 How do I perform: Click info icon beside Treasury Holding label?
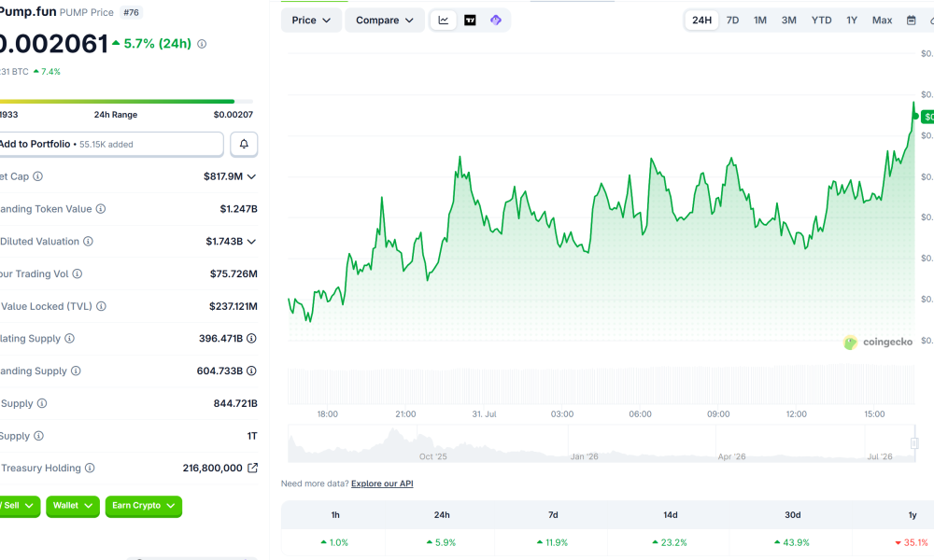click(x=90, y=468)
